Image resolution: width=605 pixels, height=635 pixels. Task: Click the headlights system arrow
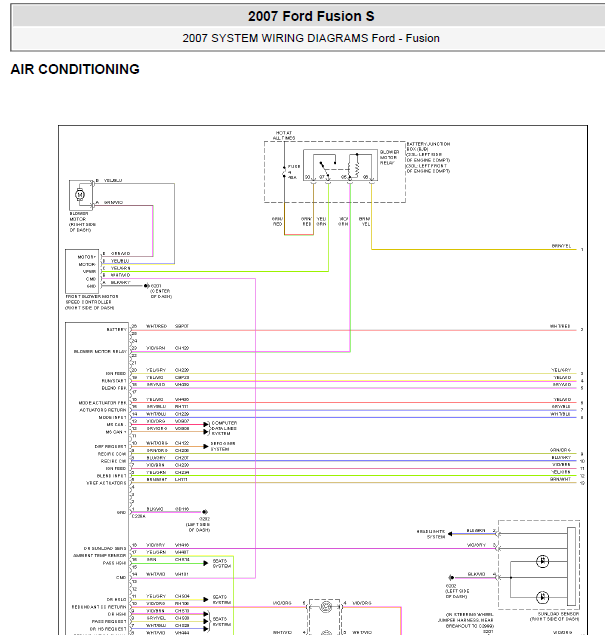click(450, 534)
